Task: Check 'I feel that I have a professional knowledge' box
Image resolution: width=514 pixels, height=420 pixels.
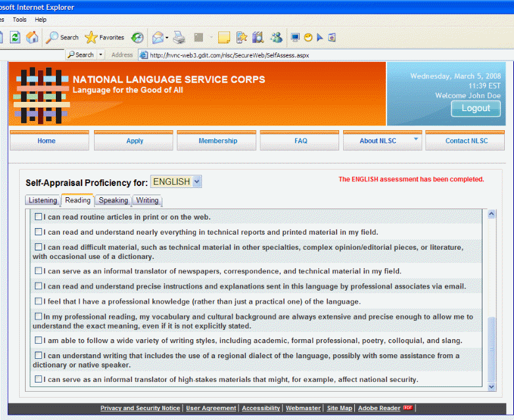Action: (38, 301)
